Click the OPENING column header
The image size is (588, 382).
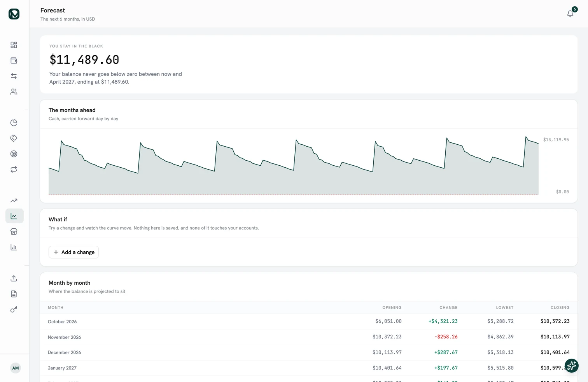click(x=392, y=308)
